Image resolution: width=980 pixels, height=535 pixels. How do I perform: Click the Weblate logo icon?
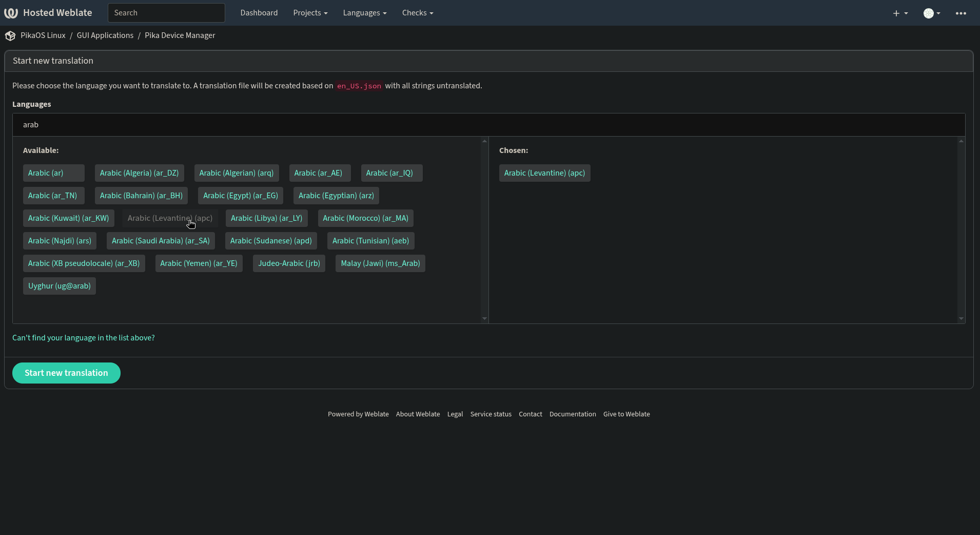point(11,13)
